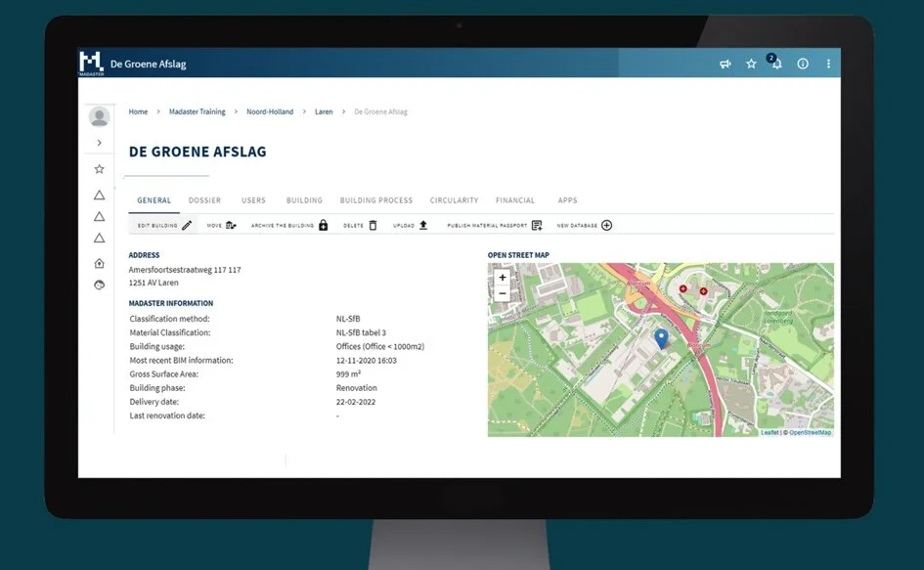
Task: Switch to the Building tab
Action: click(x=304, y=200)
